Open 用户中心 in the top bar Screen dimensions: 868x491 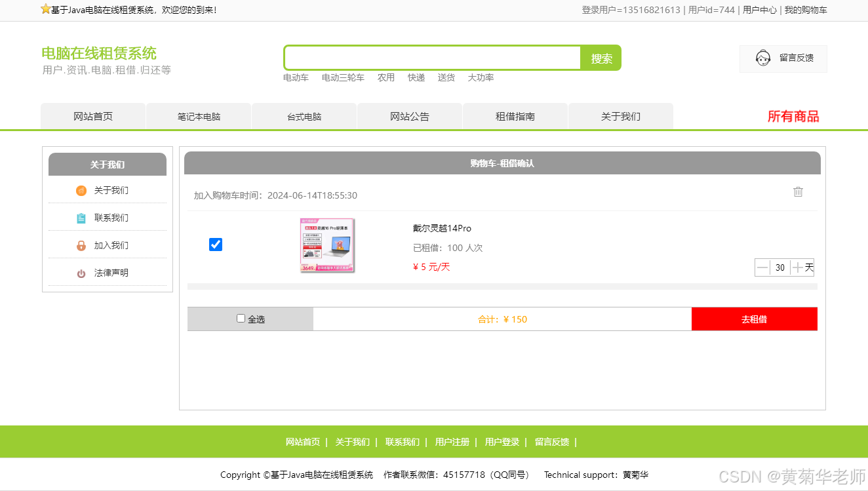[760, 10]
